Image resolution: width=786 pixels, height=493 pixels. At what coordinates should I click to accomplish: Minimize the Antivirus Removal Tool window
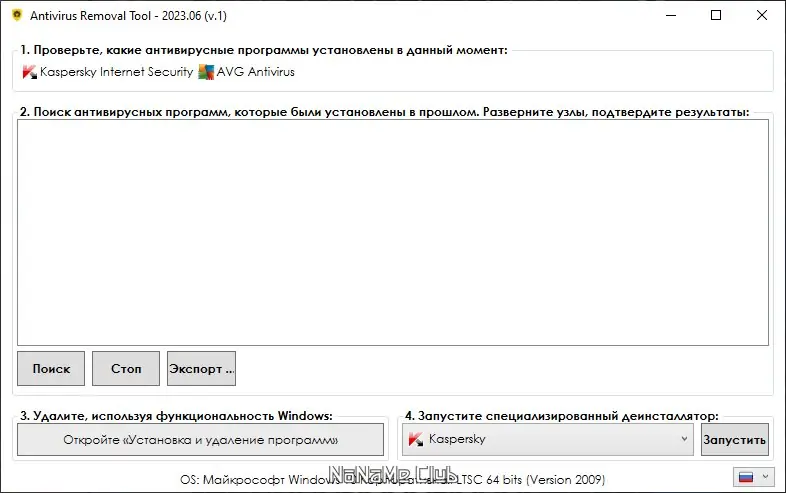pos(671,16)
